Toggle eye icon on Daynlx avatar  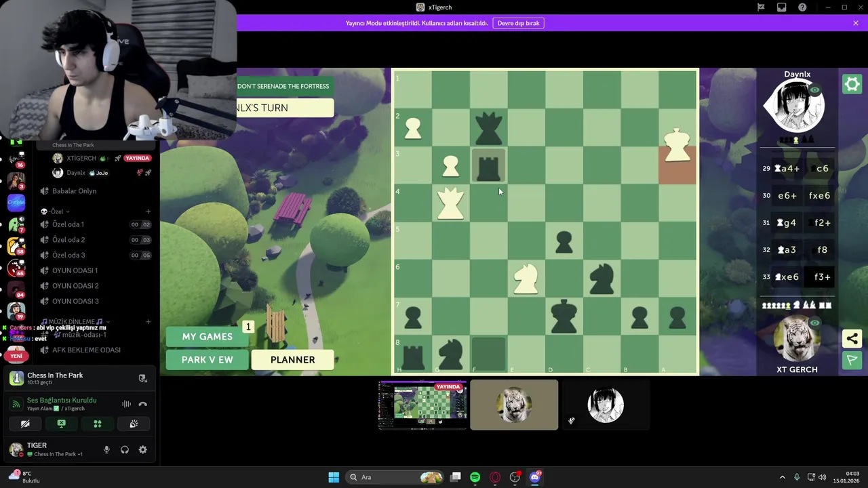pos(815,90)
